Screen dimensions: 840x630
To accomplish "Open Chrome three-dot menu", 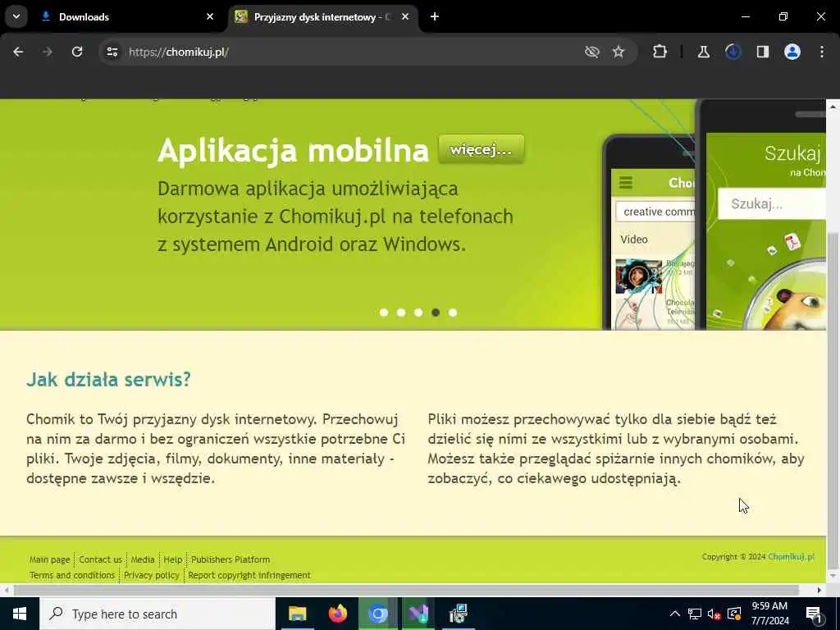I will click(x=822, y=52).
